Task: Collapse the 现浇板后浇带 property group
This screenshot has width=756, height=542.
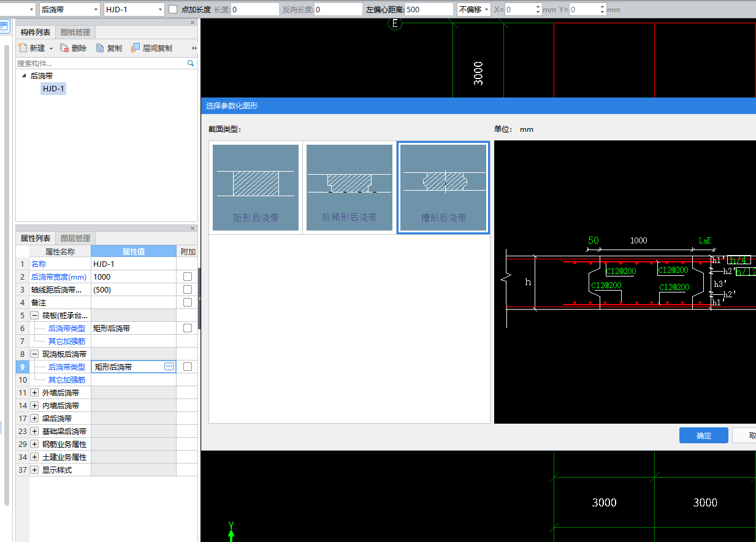Action: [34, 354]
